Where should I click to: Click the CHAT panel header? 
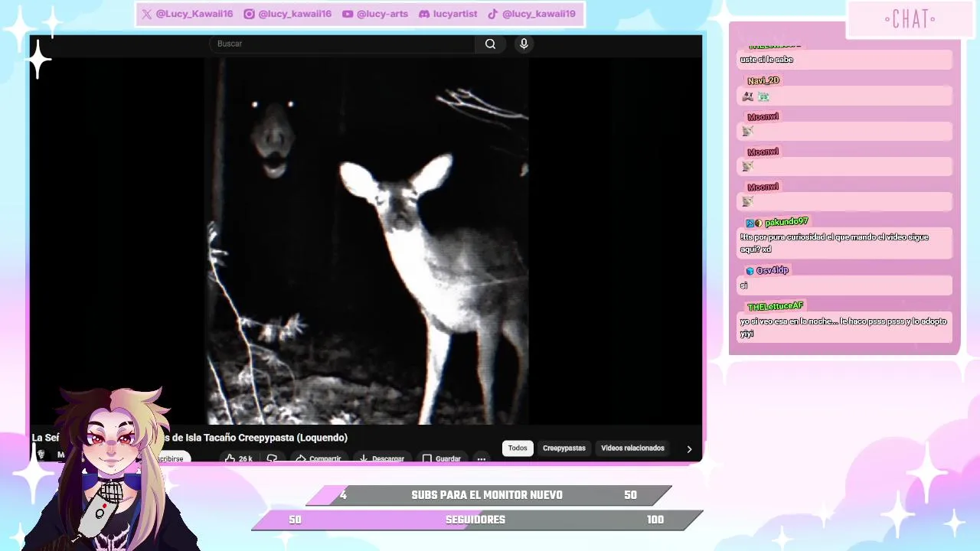tap(910, 19)
